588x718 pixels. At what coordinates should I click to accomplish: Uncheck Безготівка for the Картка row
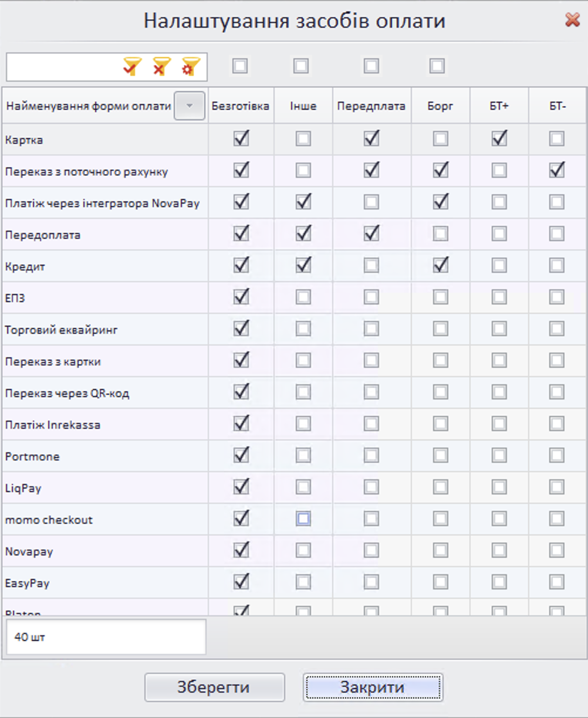241,139
